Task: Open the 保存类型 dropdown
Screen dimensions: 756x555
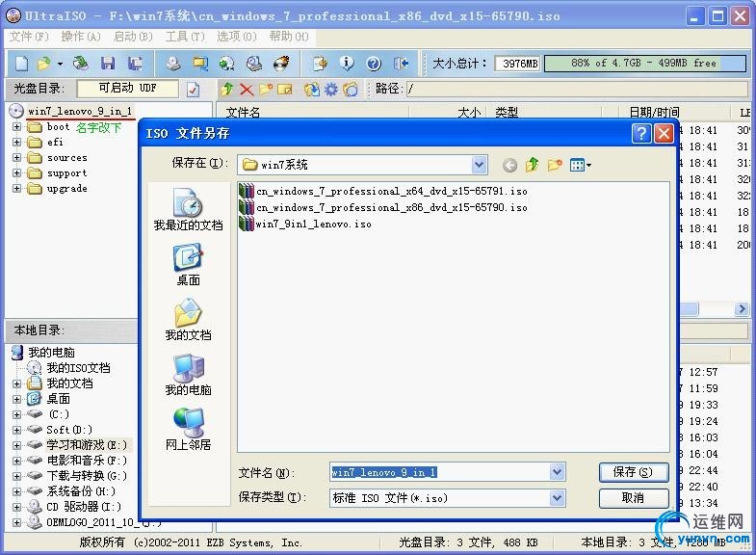Action: tap(557, 498)
